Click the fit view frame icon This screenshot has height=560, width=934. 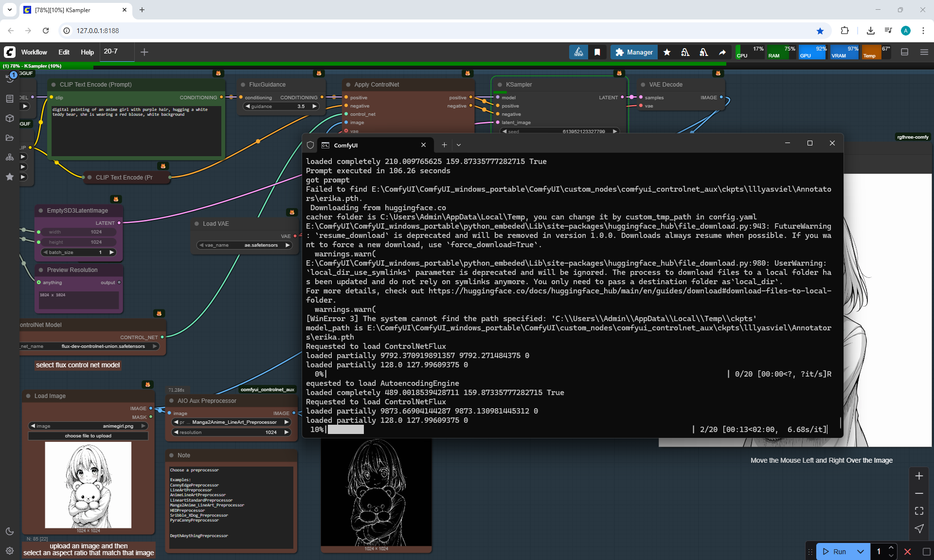919,511
